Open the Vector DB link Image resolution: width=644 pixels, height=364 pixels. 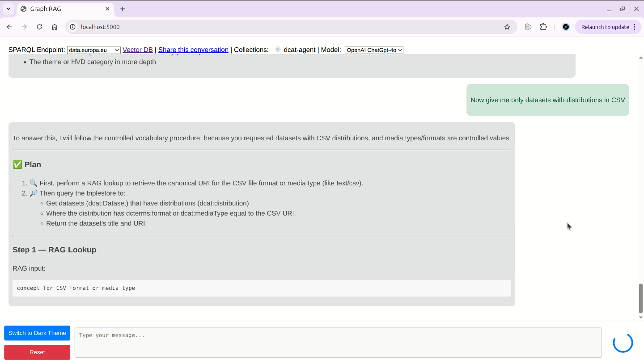[x=138, y=50]
